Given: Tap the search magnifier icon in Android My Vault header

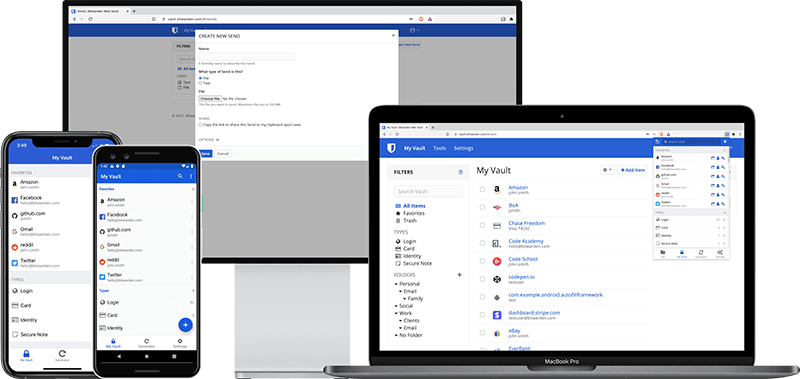Looking at the screenshot, I should tap(180, 176).
